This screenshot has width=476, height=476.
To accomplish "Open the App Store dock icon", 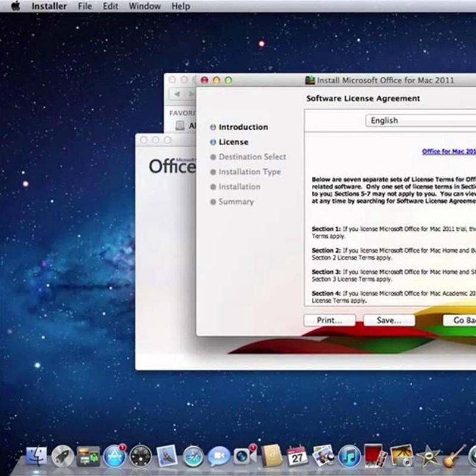I will coord(114,456).
